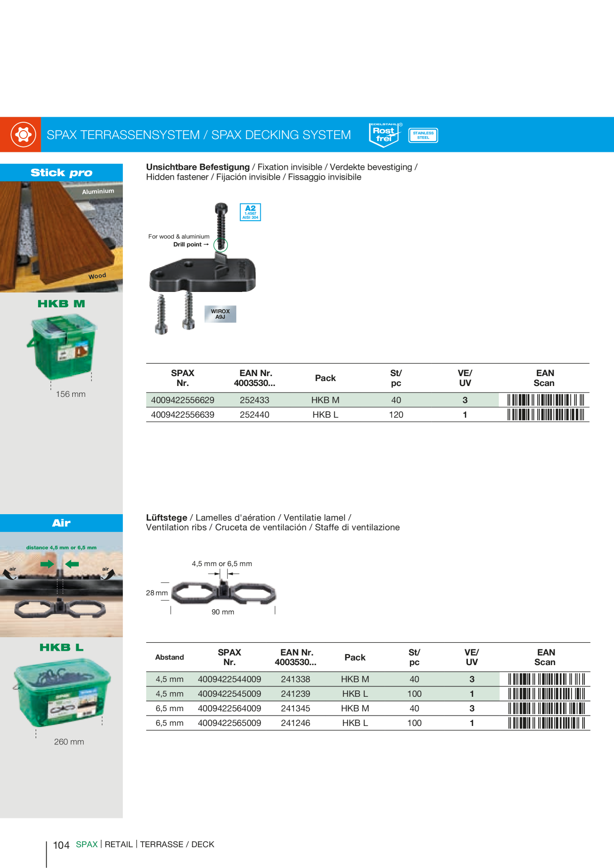The height and width of the screenshot is (868, 614).
Task: Click the left-pointing green arrow in Air diagram
Action: 72,564
